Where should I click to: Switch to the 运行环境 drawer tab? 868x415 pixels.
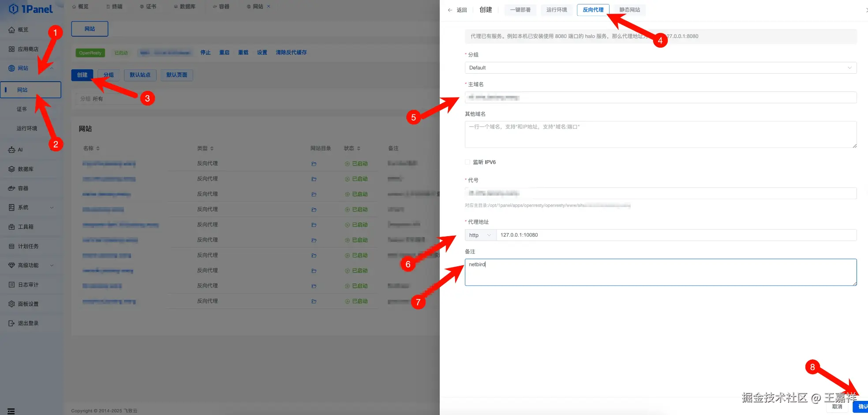557,10
